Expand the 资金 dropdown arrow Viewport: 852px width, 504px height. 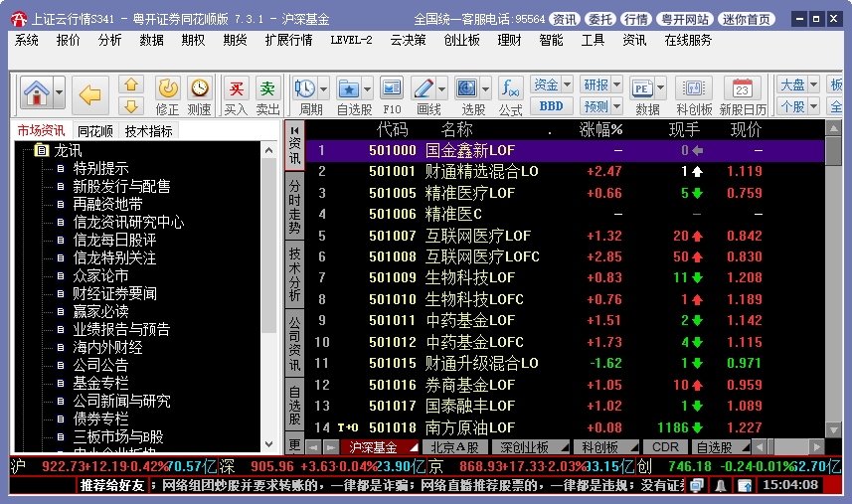567,84
